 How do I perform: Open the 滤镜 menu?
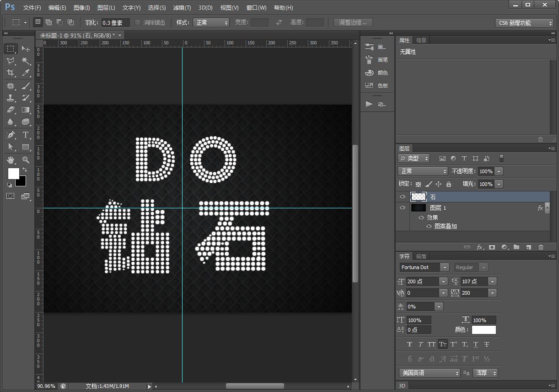point(181,7)
